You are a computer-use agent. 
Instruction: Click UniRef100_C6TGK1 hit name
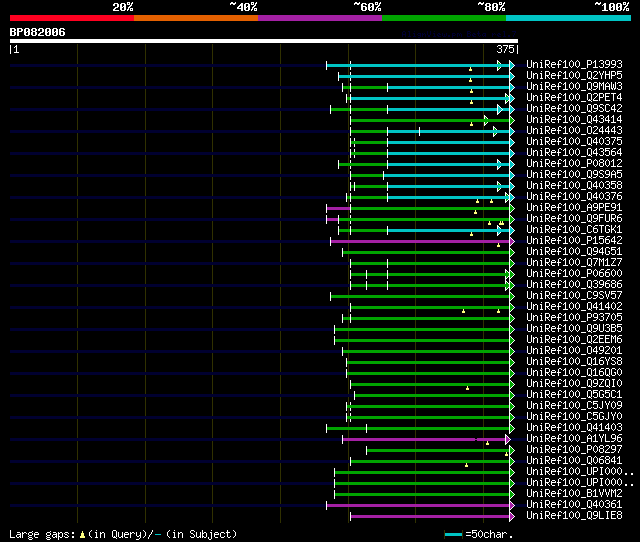click(x=574, y=230)
